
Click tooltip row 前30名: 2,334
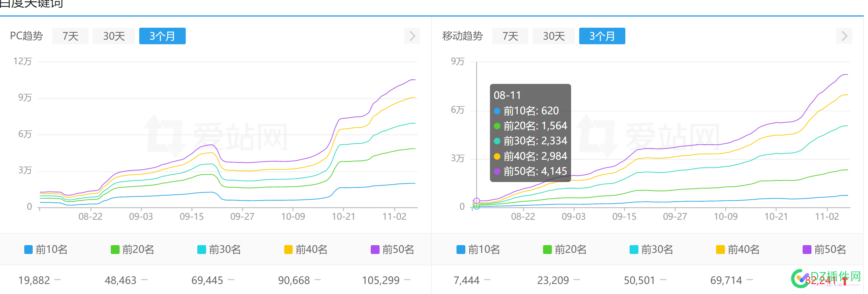(530, 141)
